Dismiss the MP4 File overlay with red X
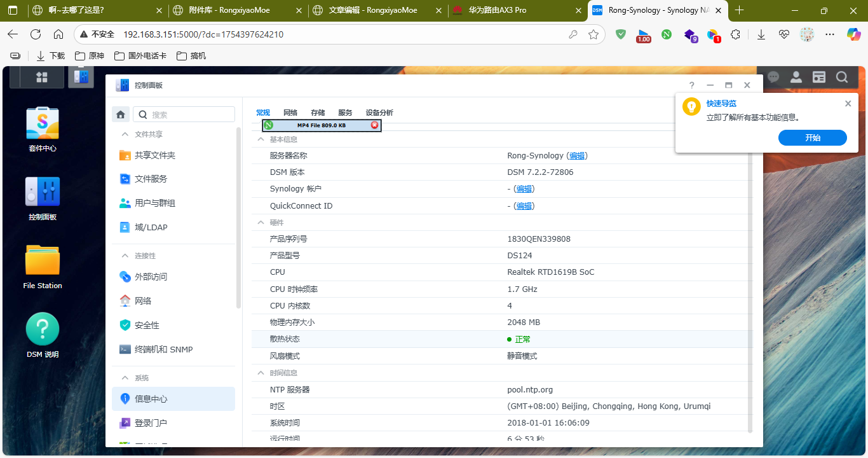The image size is (868, 458). tap(375, 125)
